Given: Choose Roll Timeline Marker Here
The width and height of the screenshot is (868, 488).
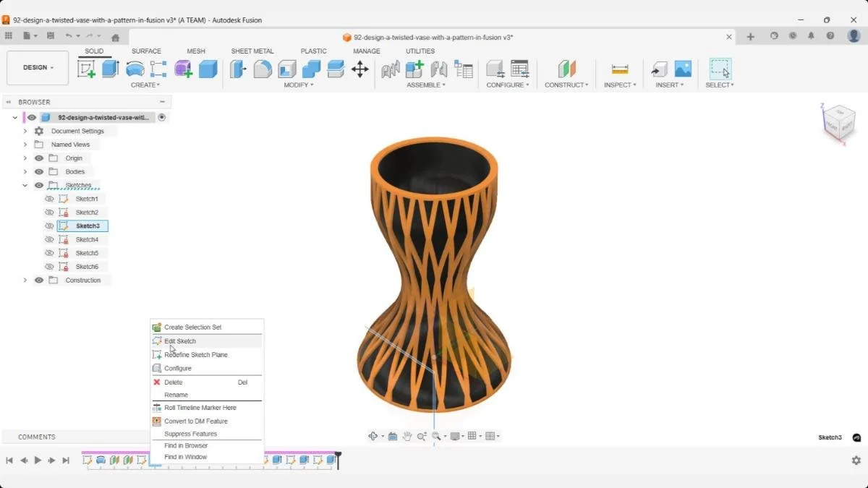Looking at the screenshot, I should 207,408.
